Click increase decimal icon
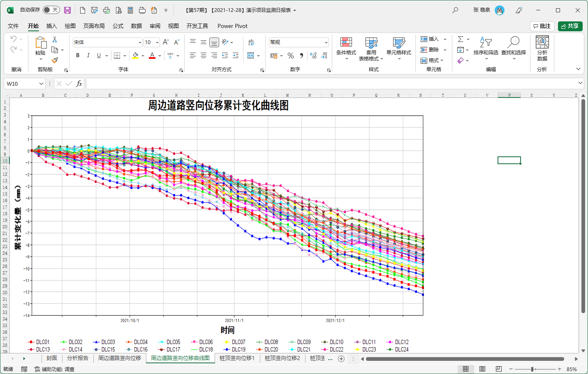The image size is (588, 374). (x=313, y=56)
